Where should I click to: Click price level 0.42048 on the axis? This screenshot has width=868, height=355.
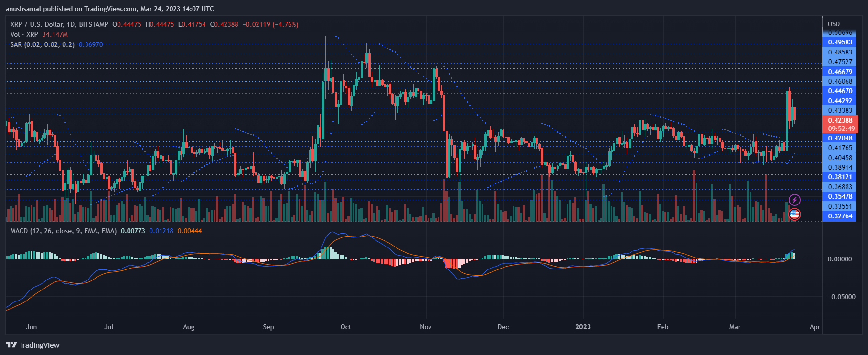(x=840, y=138)
